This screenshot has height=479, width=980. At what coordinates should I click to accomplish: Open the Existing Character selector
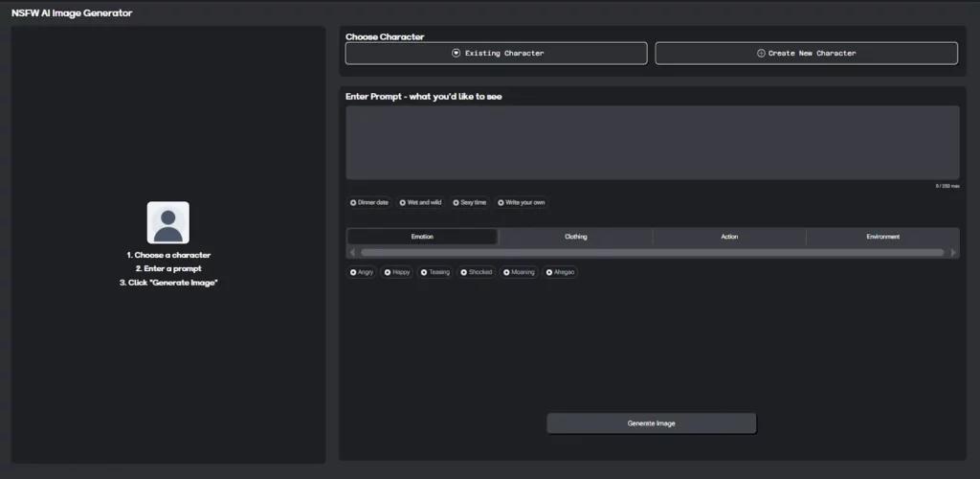(x=496, y=54)
